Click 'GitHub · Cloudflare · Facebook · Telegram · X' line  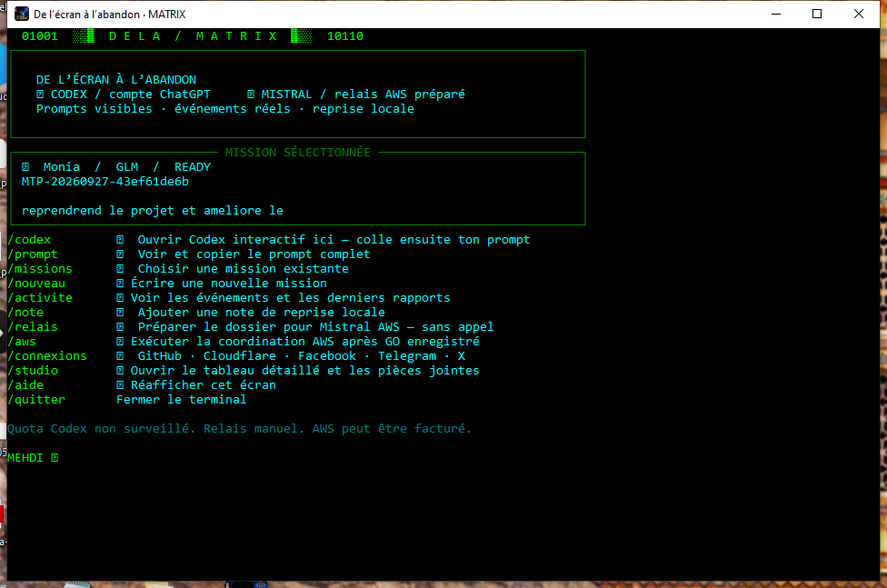(x=302, y=355)
